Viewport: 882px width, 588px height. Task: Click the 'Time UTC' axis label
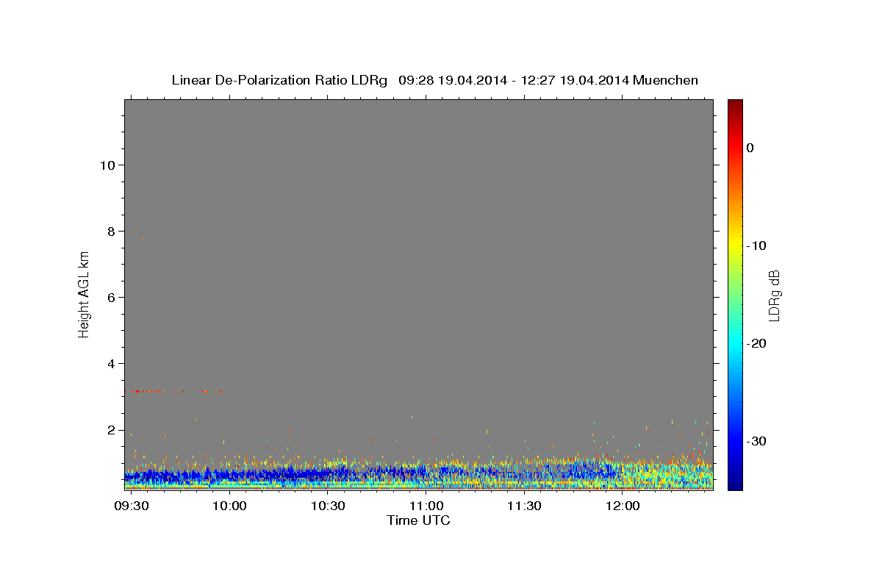pyautogui.click(x=418, y=520)
